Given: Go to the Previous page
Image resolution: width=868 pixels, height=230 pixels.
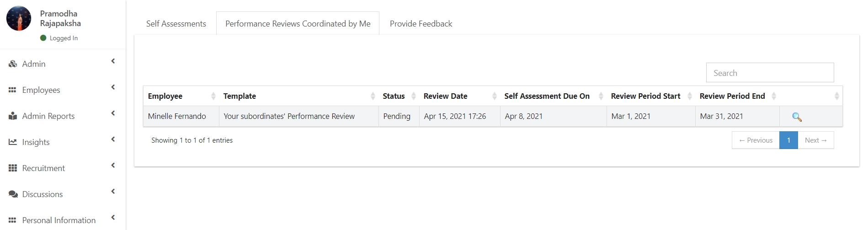Looking at the screenshot, I should pyautogui.click(x=756, y=140).
